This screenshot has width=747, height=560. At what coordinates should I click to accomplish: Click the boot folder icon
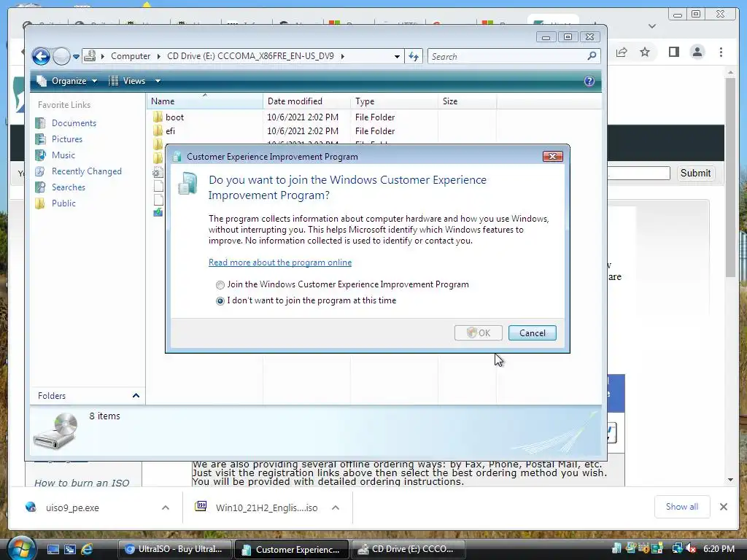click(x=158, y=117)
